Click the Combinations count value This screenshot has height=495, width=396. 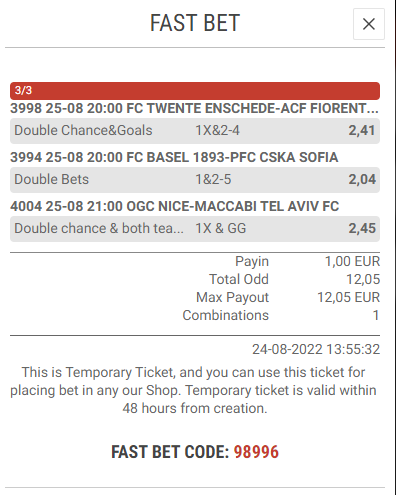tap(376, 315)
